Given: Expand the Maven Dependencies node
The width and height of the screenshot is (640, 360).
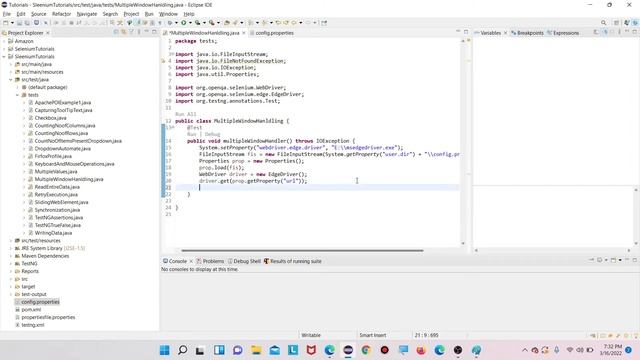Looking at the screenshot, I should [11, 256].
